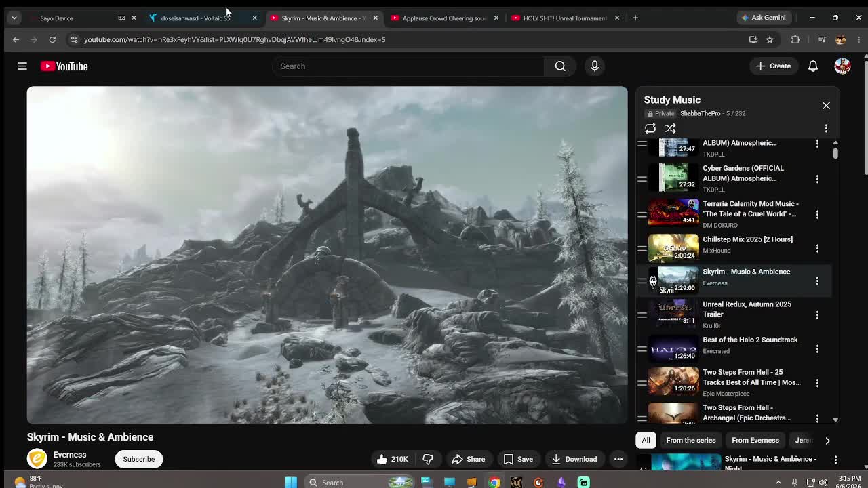Open the Everness channel avatar
The height and width of the screenshot is (488, 868).
pyautogui.click(x=37, y=459)
